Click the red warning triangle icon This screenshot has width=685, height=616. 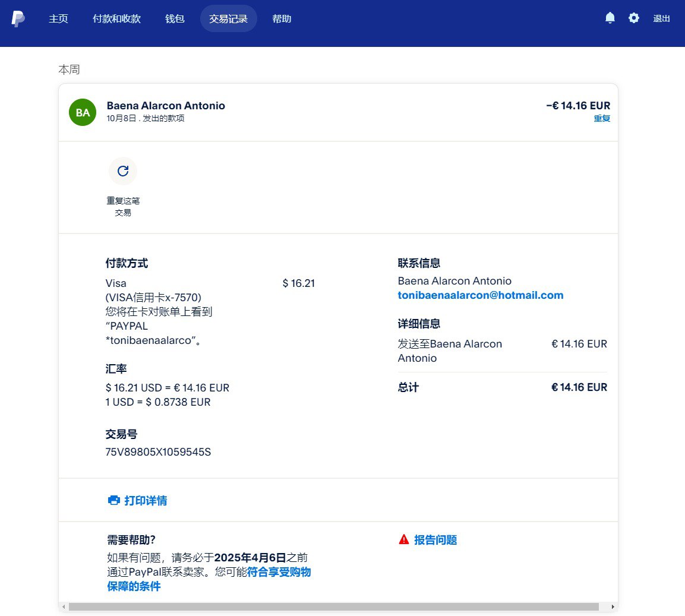coord(403,539)
